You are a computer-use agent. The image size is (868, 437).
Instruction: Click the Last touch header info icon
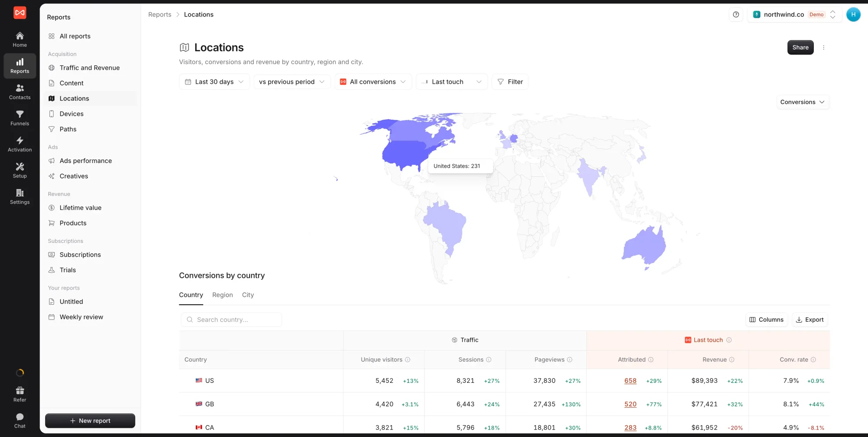(x=729, y=340)
